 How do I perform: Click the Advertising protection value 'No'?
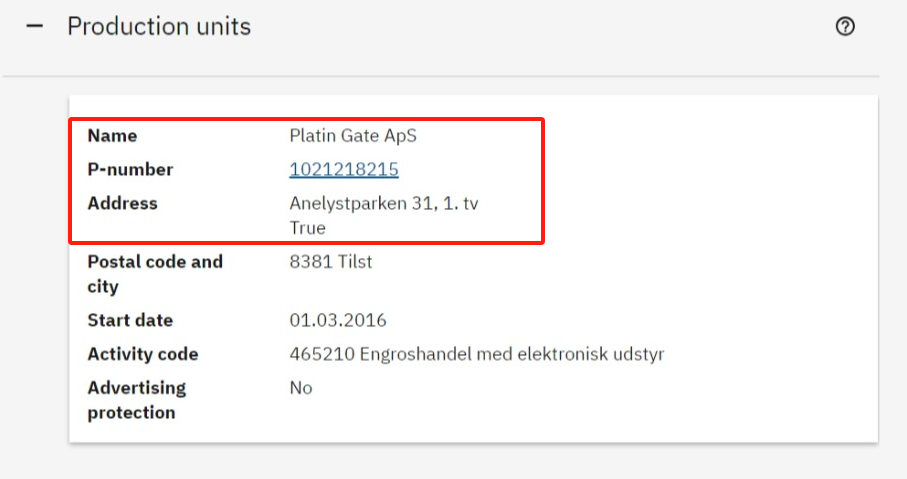point(301,388)
